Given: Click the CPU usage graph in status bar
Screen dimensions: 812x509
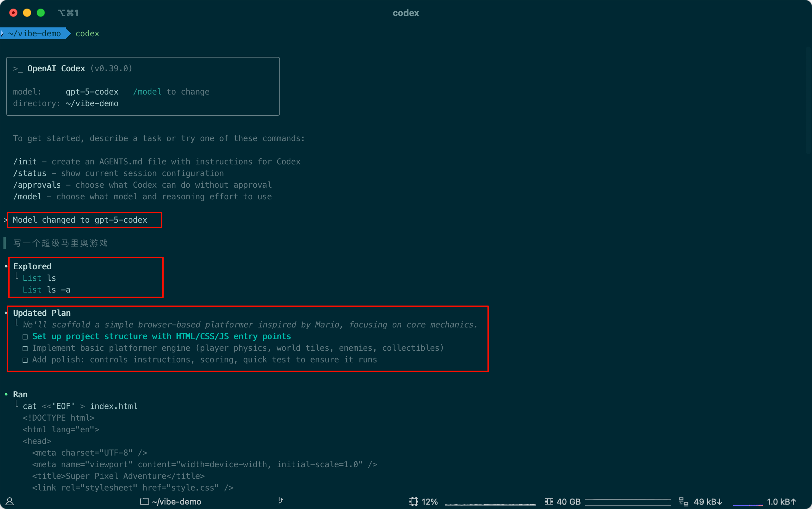Looking at the screenshot, I should 490,503.
